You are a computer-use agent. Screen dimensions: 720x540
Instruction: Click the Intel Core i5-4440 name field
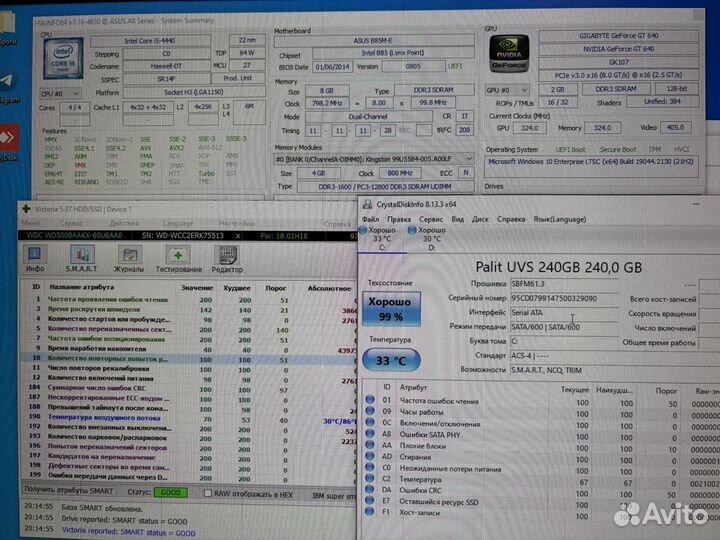click(x=151, y=41)
